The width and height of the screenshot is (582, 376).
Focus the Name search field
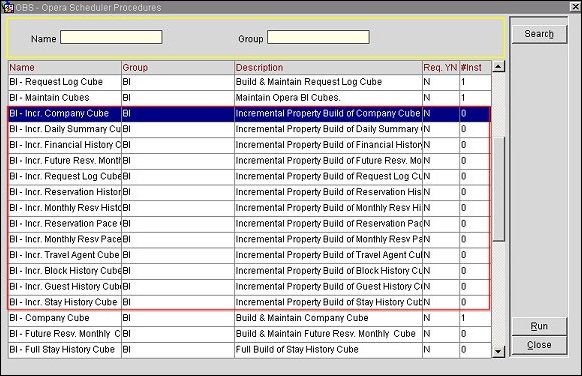111,37
